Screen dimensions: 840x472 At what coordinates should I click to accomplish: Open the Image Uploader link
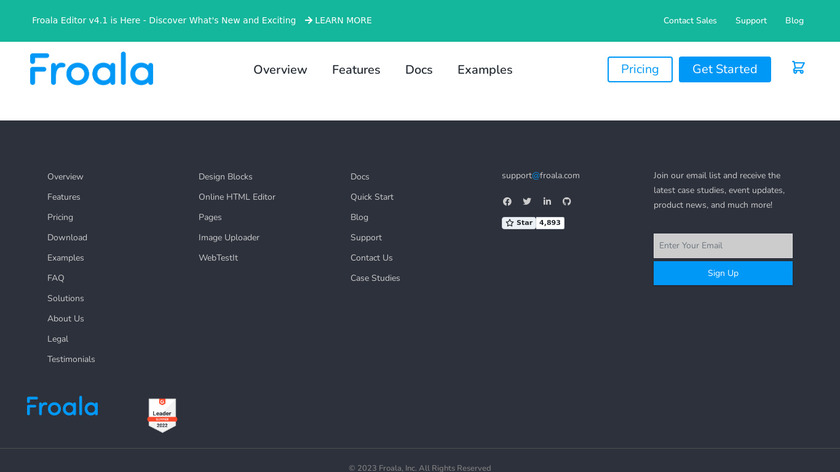pyautogui.click(x=229, y=237)
